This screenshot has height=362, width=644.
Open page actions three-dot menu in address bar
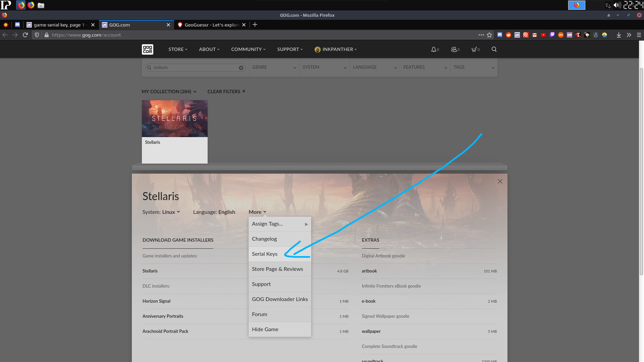pyautogui.click(x=481, y=35)
